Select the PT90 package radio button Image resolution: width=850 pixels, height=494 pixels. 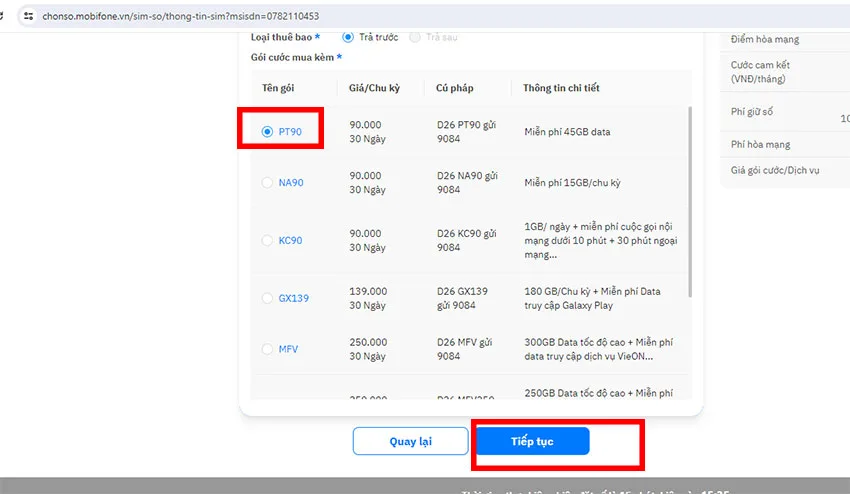[267, 132]
